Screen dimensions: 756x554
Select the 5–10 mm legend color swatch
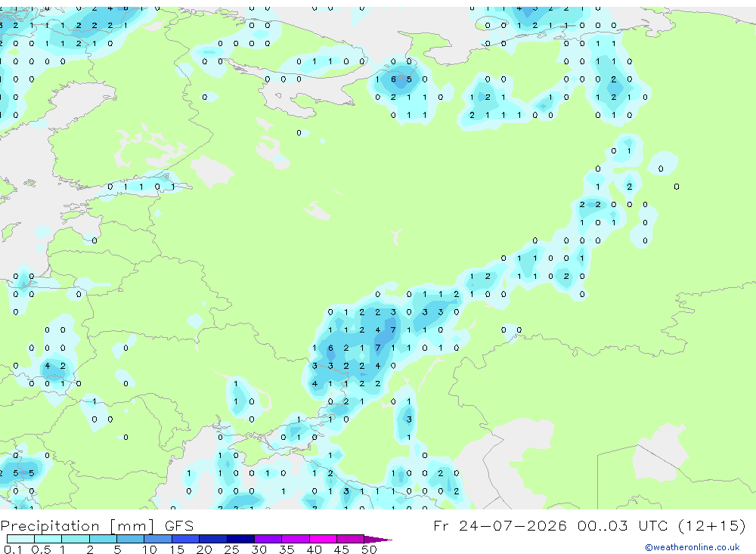[x=130, y=539]
